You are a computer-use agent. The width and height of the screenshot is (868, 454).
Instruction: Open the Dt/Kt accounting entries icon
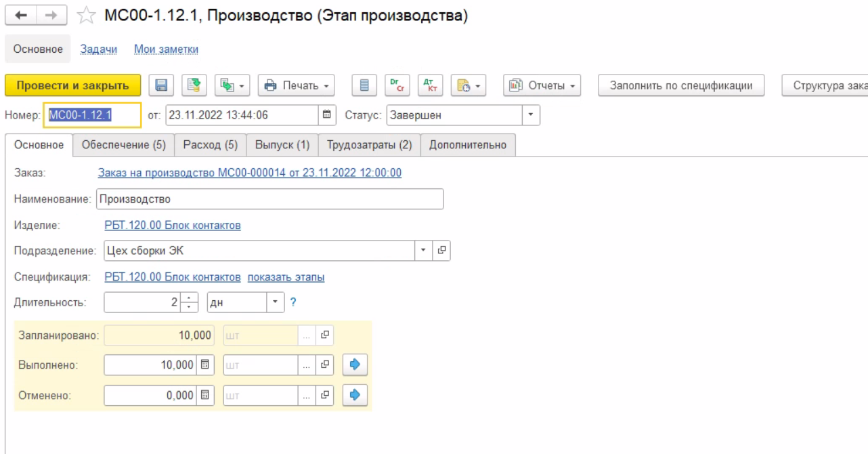point(429,85)
